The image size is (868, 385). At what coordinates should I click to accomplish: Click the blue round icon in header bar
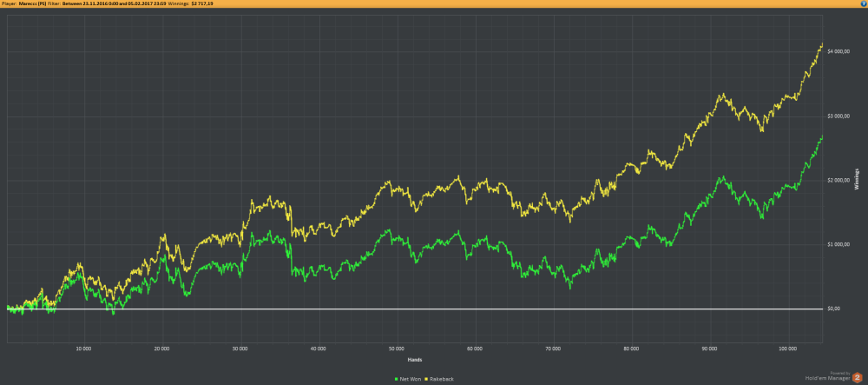(x=864, y=3)
